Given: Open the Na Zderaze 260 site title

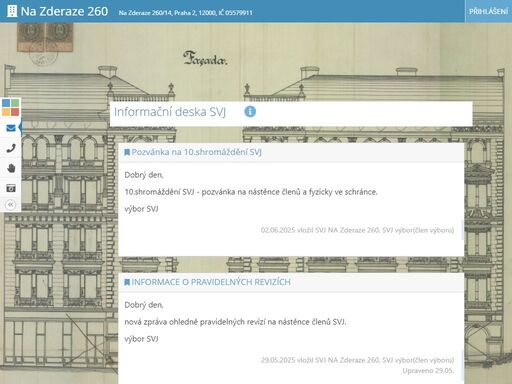Looking at the screenshot, I should point(64,11).
